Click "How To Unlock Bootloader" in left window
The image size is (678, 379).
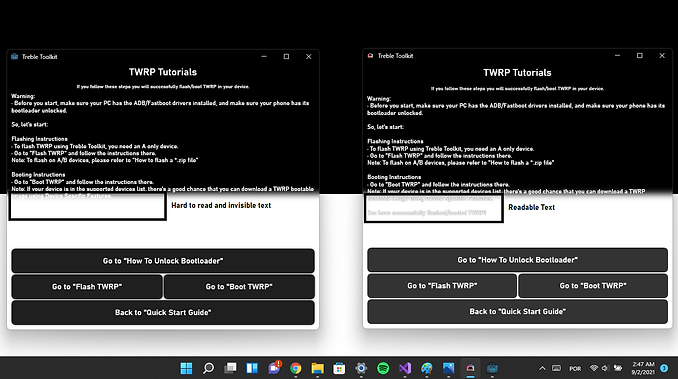(163, 261)
